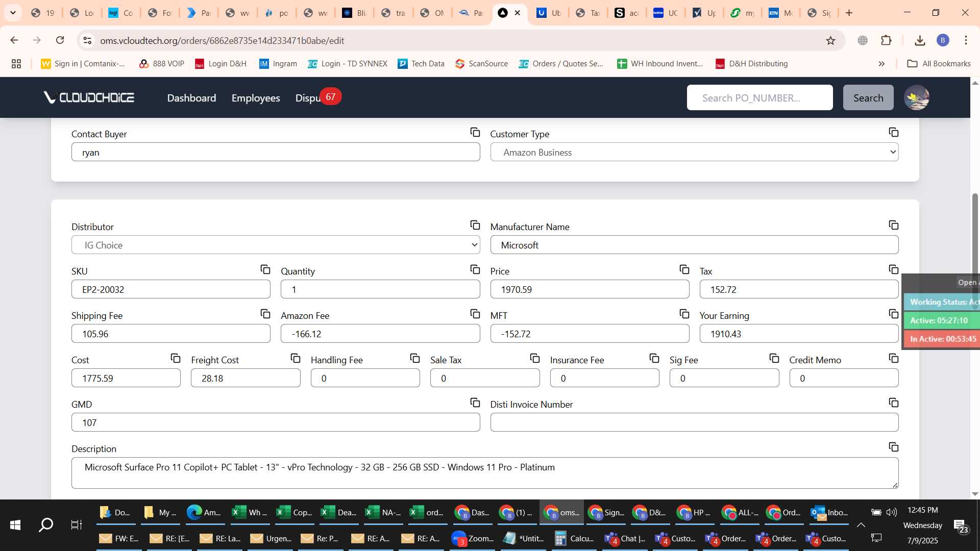Expand the hidden bookmarks chevron

pos(881,64)
